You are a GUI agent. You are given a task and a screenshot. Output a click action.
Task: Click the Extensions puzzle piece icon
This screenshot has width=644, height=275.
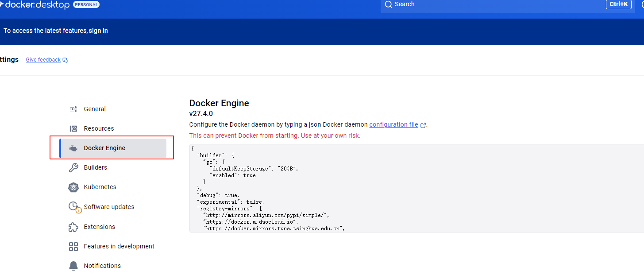[73, 227]
